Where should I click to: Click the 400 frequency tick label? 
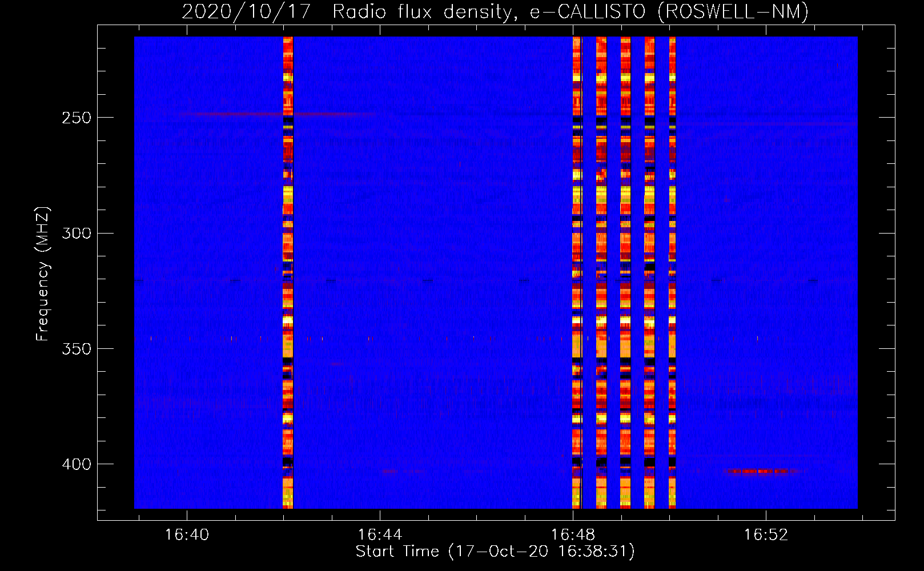tap(77, 464)
